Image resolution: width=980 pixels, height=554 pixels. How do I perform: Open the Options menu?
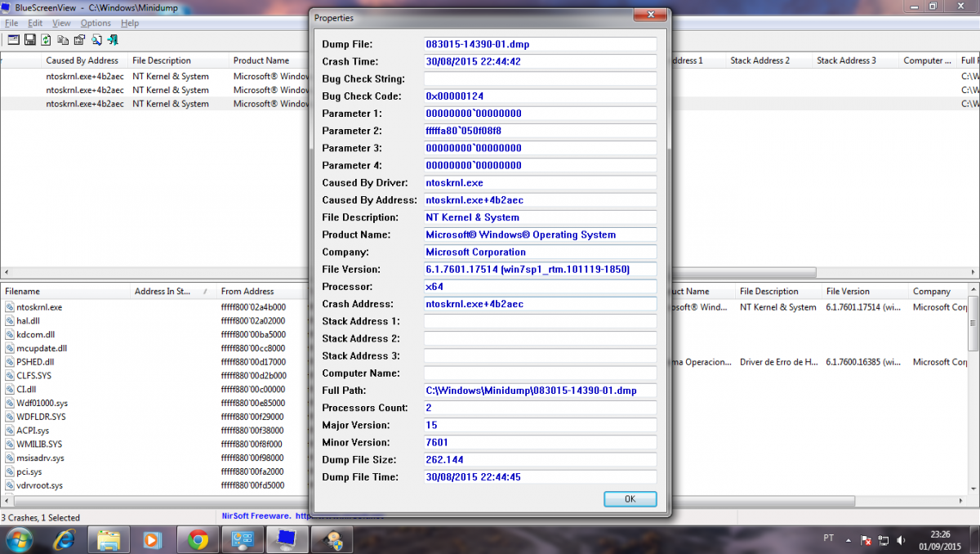click(96, 23)
